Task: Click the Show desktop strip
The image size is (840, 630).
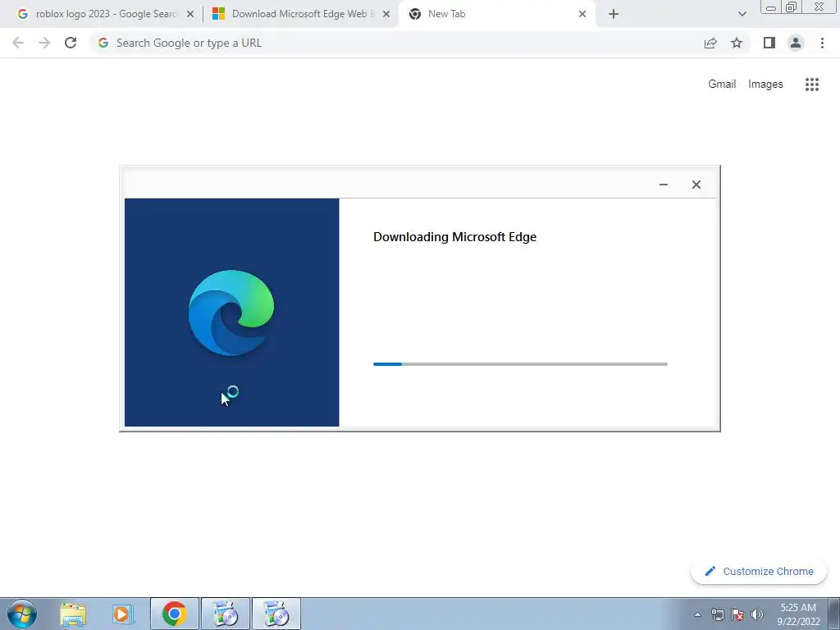Action: click(834, 614)
